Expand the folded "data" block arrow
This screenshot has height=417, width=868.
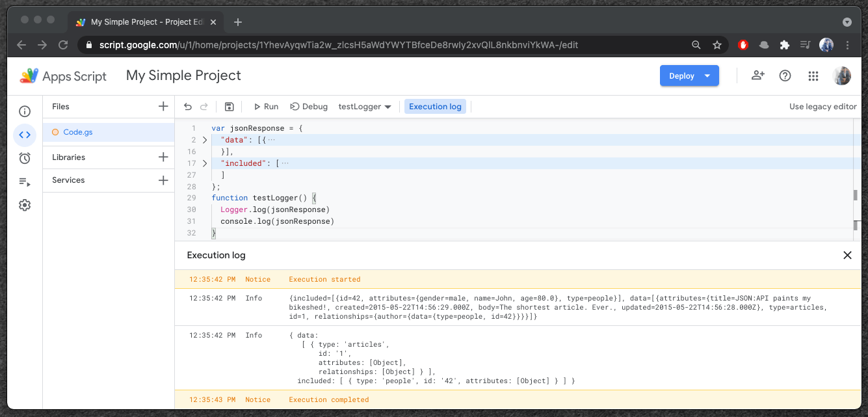(x=204, y=140)
